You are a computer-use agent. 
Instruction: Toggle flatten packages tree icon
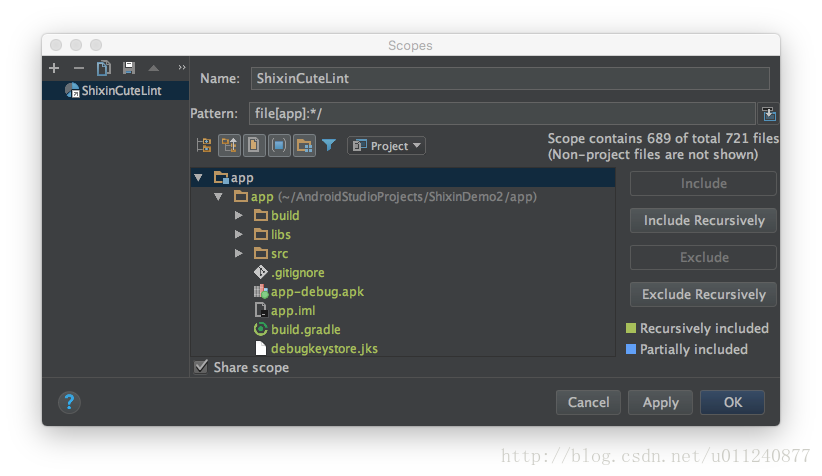tap(204, 145)
